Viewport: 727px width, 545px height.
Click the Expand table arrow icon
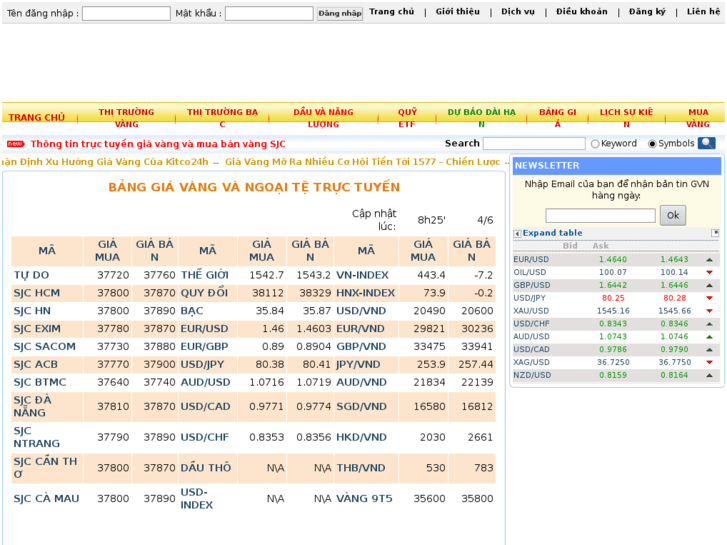pyautogui.click(x=517, y=234)
